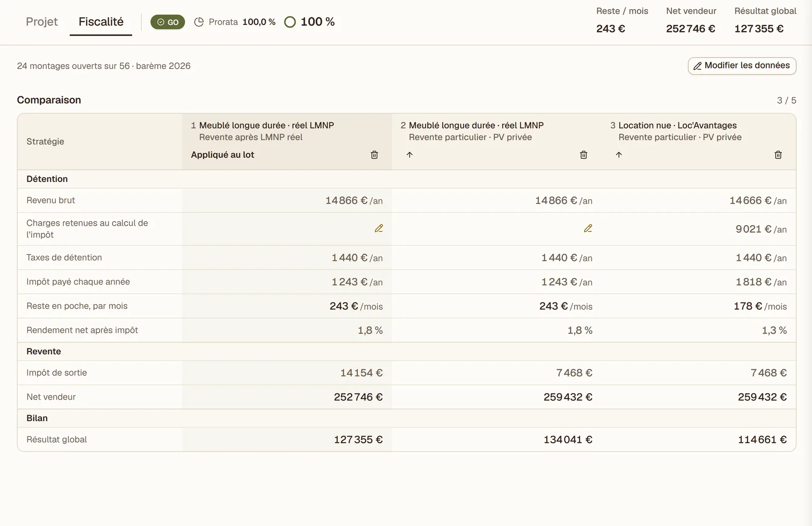Click the Impôt de sortie row label
The image size is (812, 526).
(x=56, y=373)
